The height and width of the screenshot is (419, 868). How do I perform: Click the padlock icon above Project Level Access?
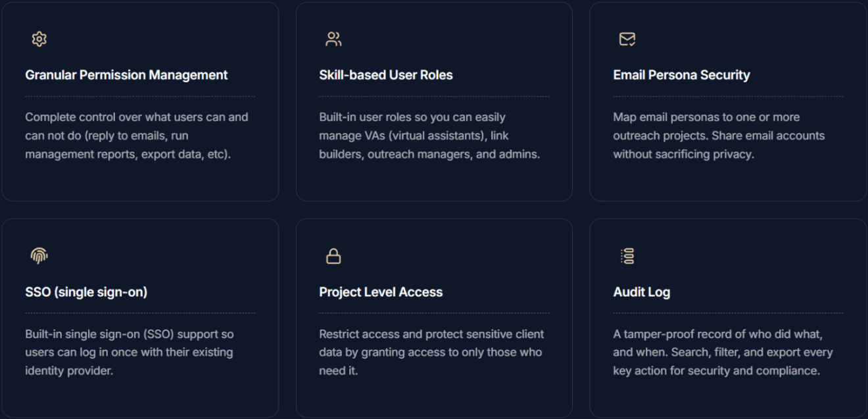pyautogui.click(x=333, y=256)
